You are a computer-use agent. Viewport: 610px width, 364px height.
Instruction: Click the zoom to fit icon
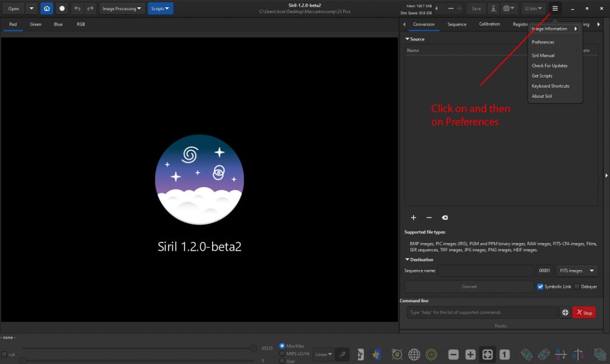(x=487, y=354)
